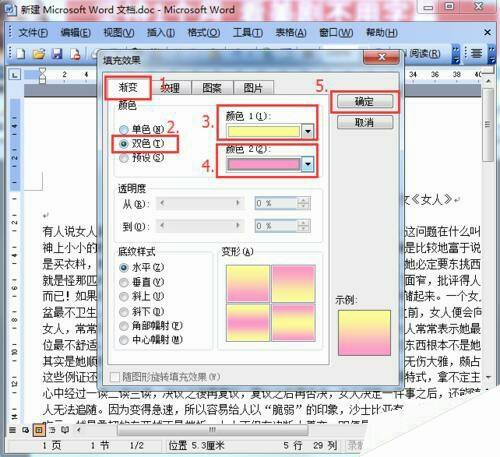Open the 颜色 1 color dropdown arrow
The height and width of the screenshot is (457, 500).
point(308,131)
